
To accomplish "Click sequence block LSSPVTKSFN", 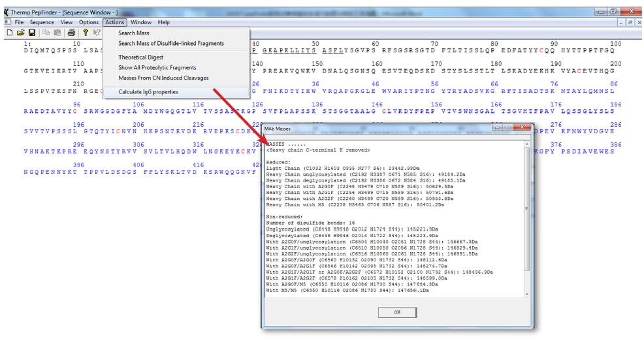I will (x=50, y=91).
